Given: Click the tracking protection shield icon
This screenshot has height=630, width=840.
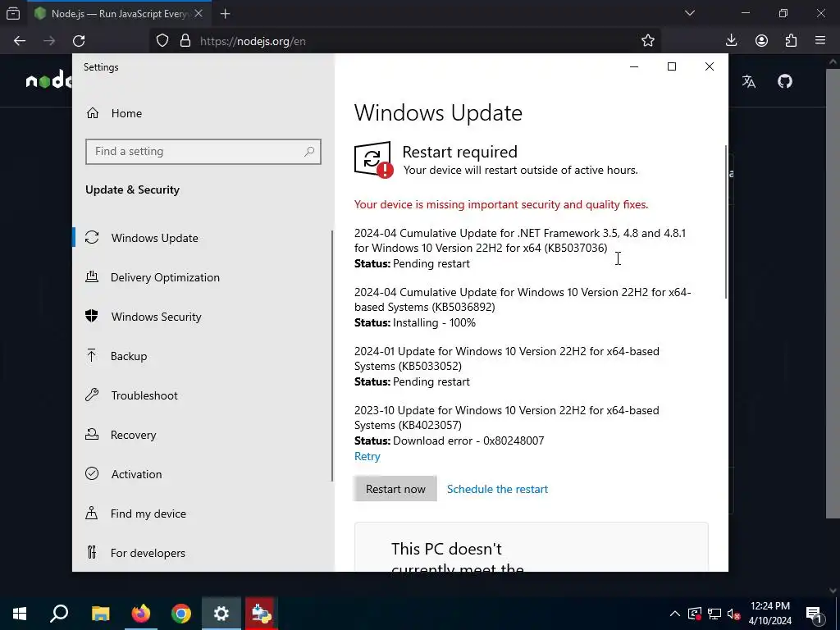Looking at the screenshot, I should click(x=162, y=41).
